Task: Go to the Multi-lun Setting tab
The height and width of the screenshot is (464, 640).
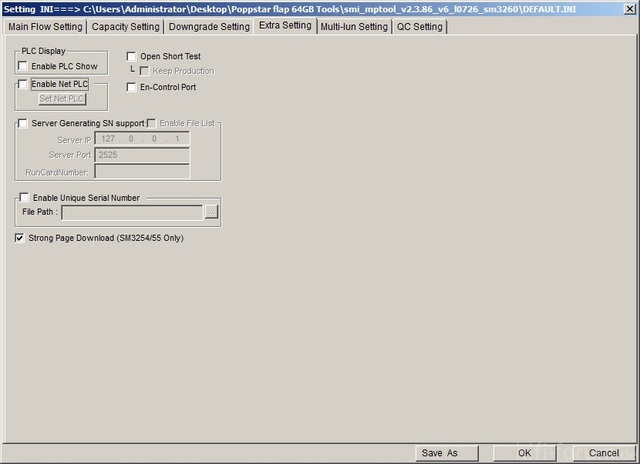Action: click(x=354, y=26)
